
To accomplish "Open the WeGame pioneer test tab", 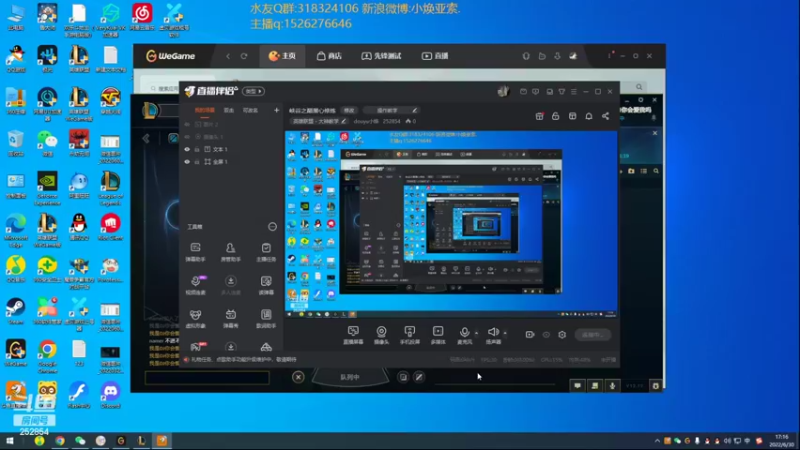I will [x=382, y=56].
